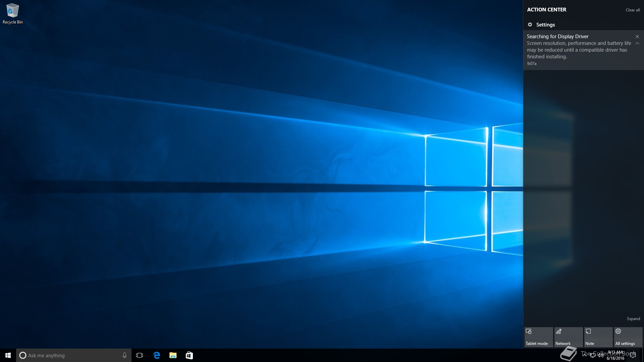Open the volume tray icon
This screenshot has height=362, width=644.
click(x=600, y=355)
